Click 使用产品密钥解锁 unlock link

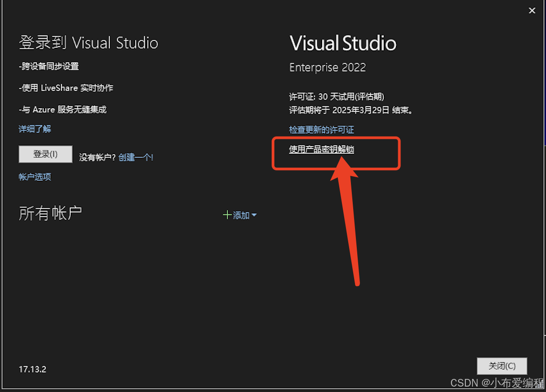point(322,150)
